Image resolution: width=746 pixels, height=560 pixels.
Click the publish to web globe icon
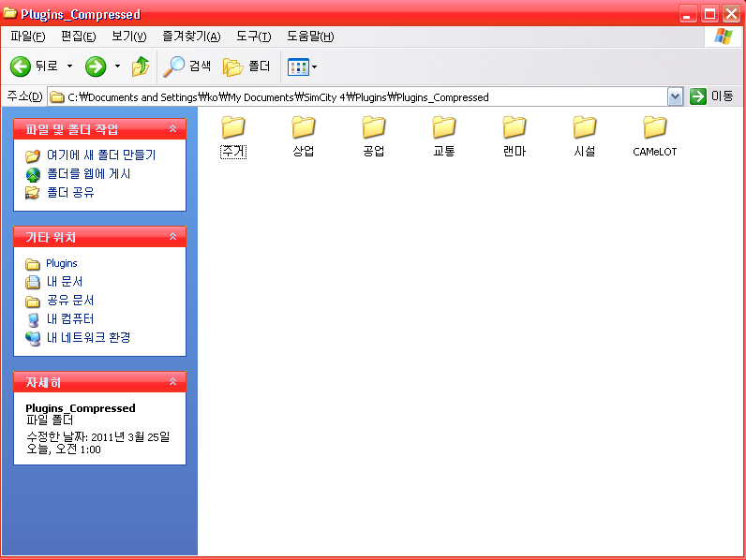click(x=33, y=174)
